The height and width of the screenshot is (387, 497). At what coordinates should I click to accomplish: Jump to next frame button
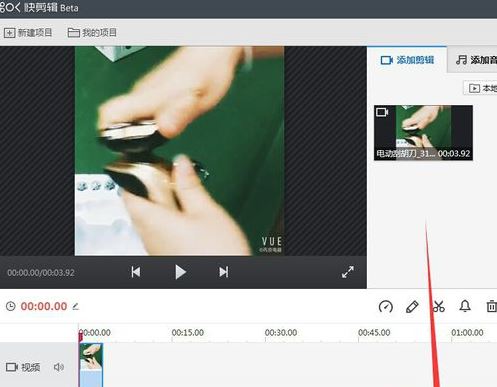click(224, 272)
